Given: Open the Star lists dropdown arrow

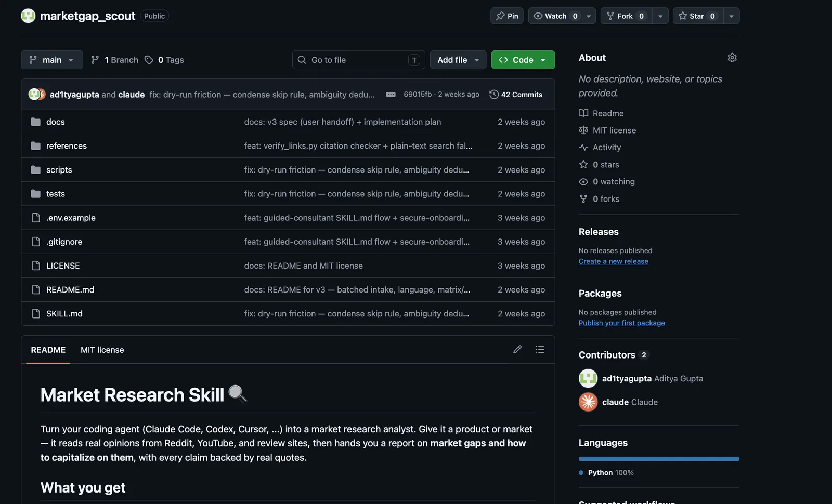Looking at the screenshot, I should [x=732, y=16].
